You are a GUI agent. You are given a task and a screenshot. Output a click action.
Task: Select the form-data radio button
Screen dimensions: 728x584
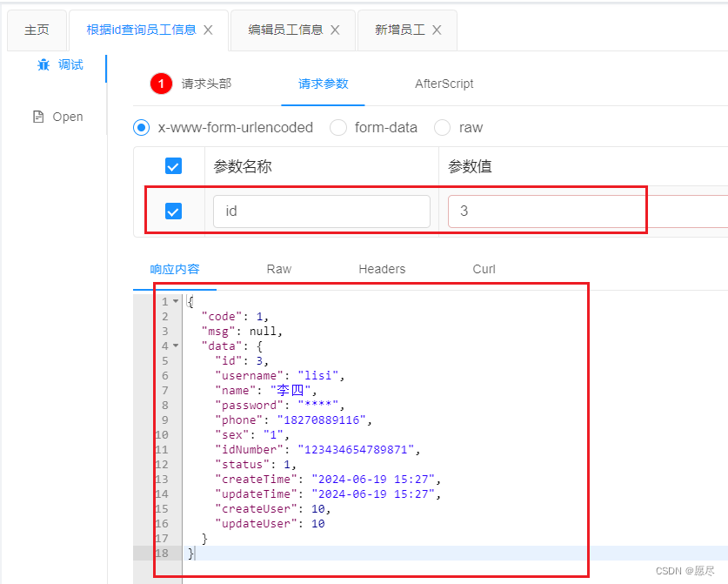click(338, 127)
